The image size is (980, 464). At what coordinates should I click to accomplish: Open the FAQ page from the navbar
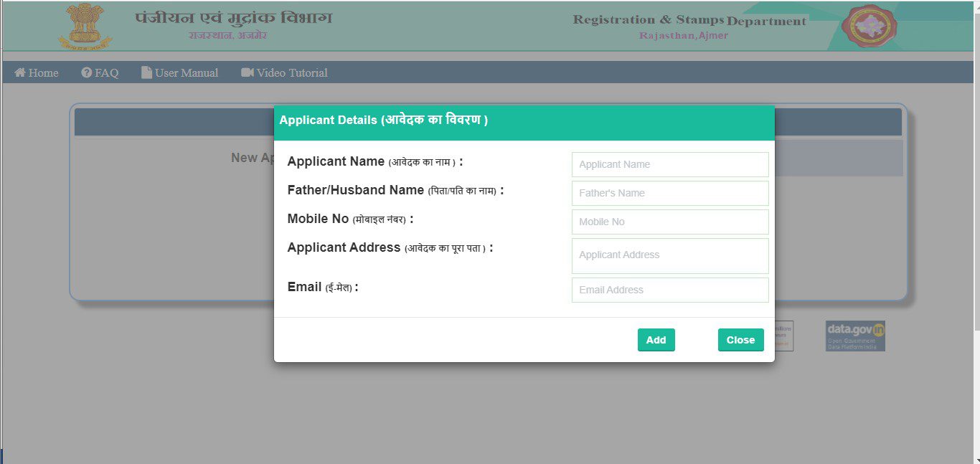(100, 72)
